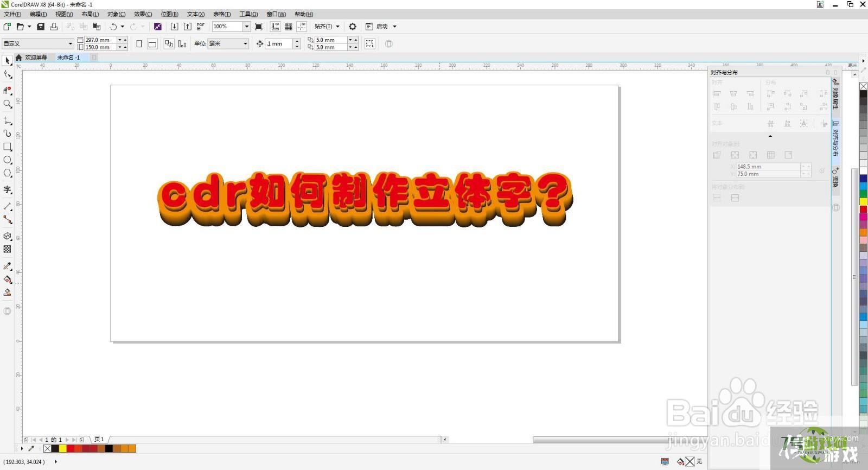Image resolution: width=868 pixels, height=470 pixels.
Task: Toggle treat all objects as filled
Action: pos(370,43)
